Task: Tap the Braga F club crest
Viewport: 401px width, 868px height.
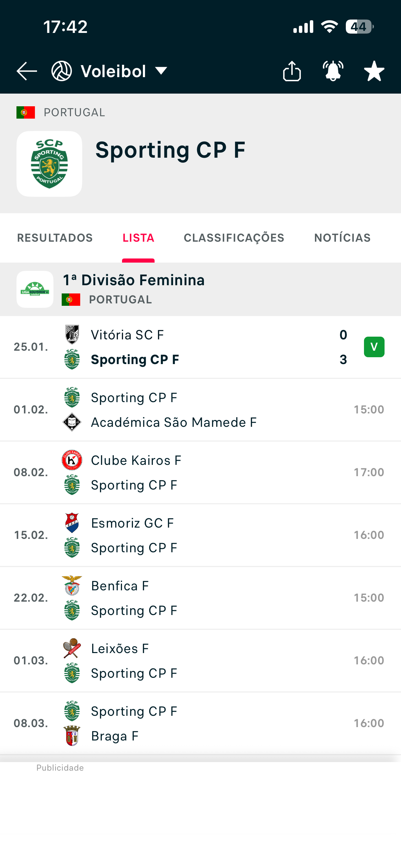Action: [x=72, y=736]
